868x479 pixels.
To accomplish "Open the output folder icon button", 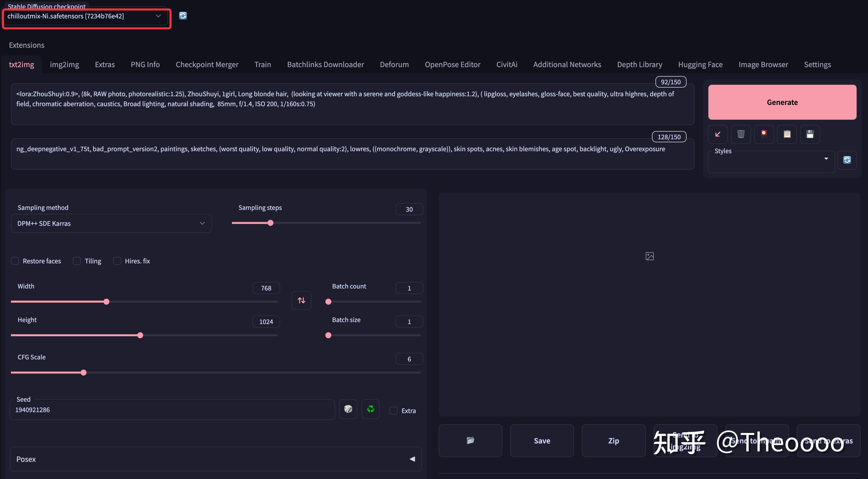I will tap(470, 440).
